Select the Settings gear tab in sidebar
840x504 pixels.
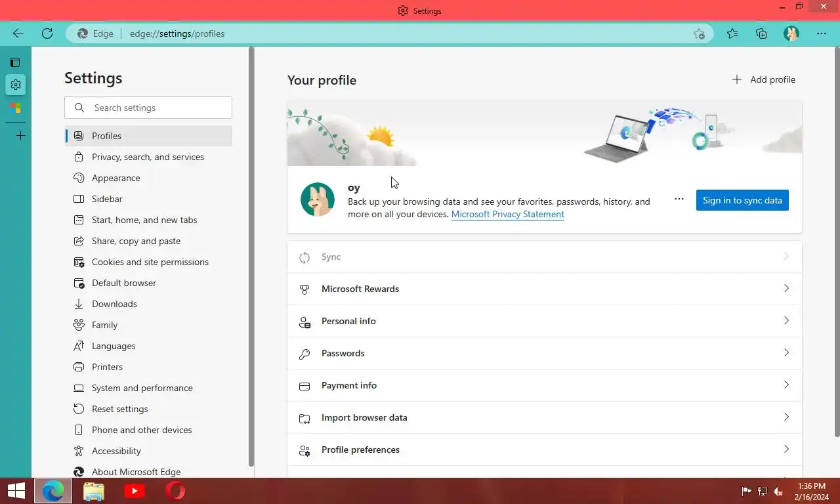pyautogui.click(x=16, y=85)
